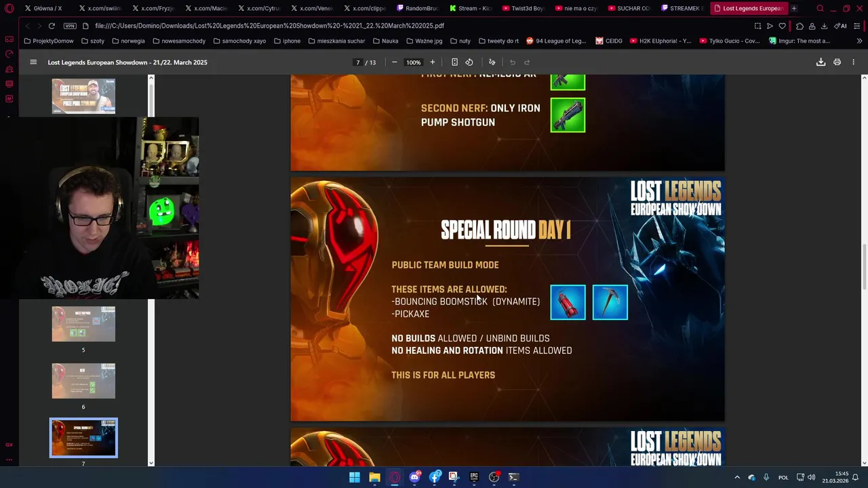Open the Imgur: The most a... bookmark
The width and height of the screenshot is (868, 488).
tap(800, 41)
